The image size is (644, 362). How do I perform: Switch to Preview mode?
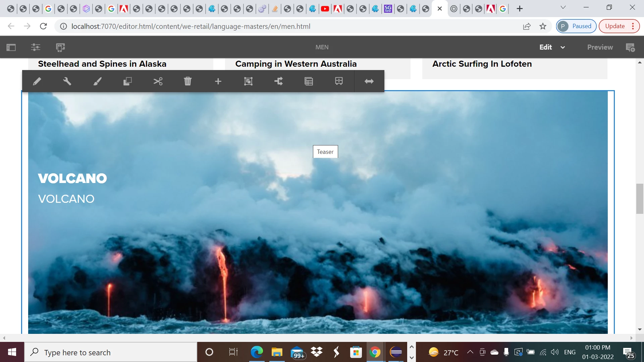(600, 47)
